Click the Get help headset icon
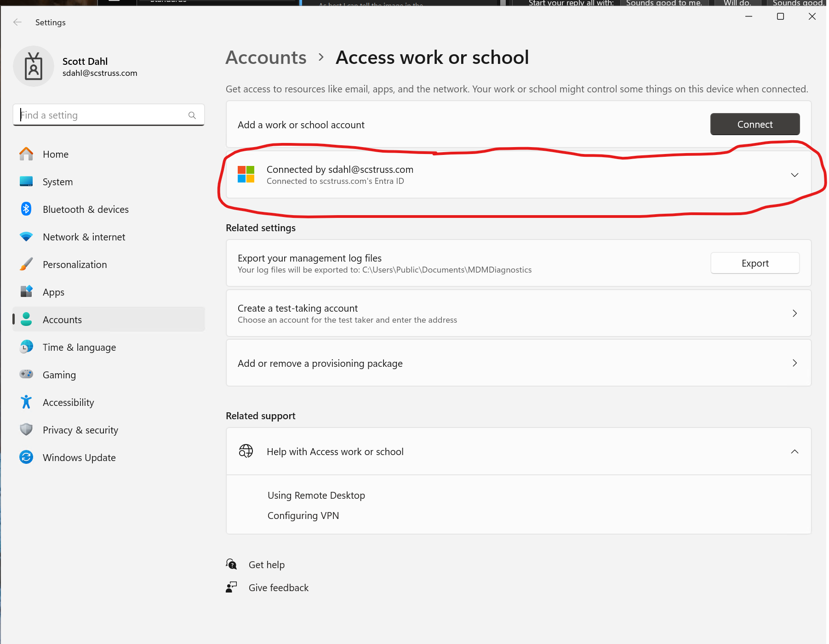 pos(231,564)
